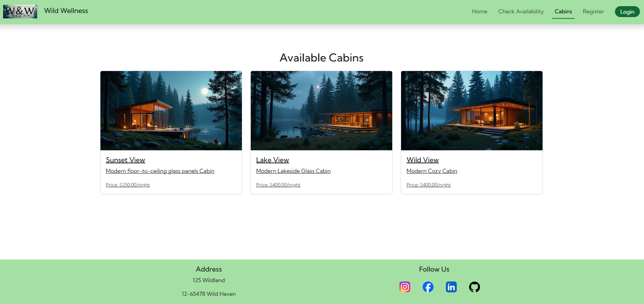Click the Wild Wellness brand name
The image size is (644, 304).
point(66,11)
